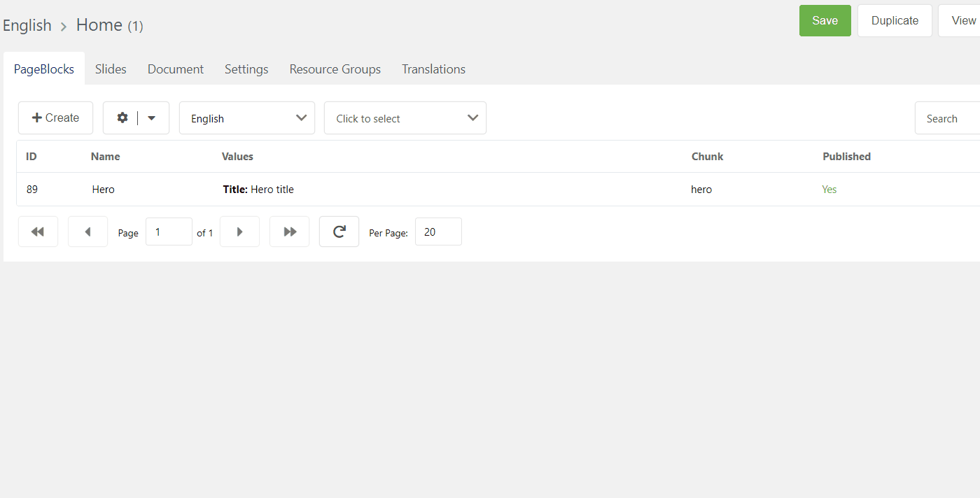Image resolution: width=980 pixels, height=498 pixels.
Task: Open the English language dropdown
Action: click(x=247, y=118)
